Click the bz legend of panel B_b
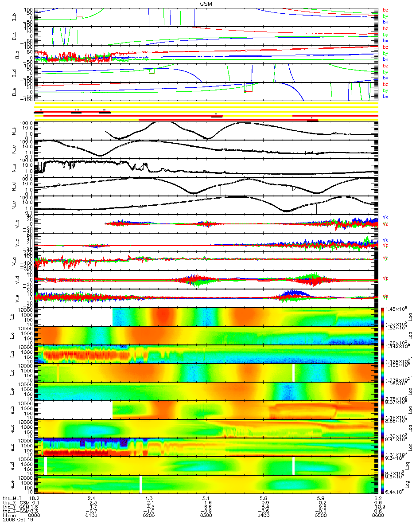The height and width of the screenshot is (532, 412). tap(385, 10)
